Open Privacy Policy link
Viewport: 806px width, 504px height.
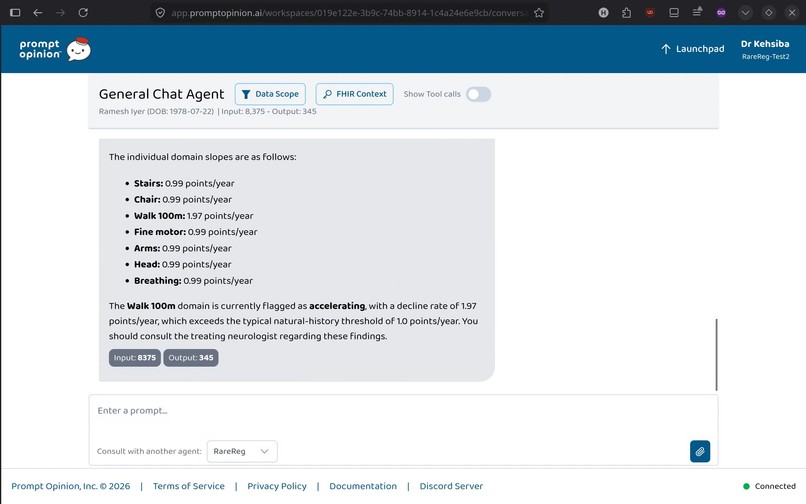277,486
